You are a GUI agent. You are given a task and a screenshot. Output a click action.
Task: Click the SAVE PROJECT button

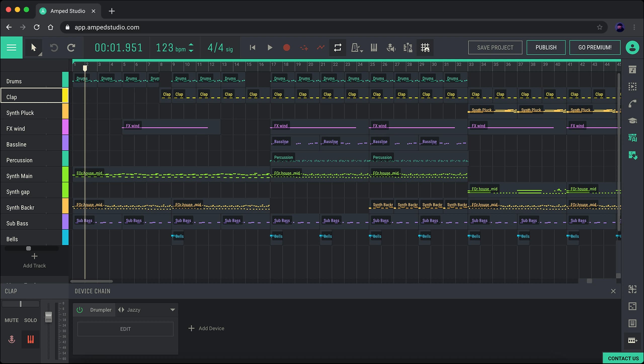point(495,47)
